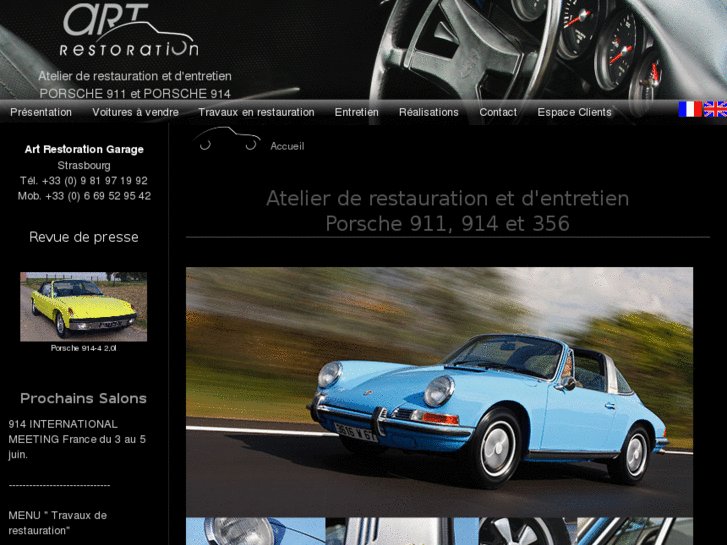Screen dimensions: 727x545
Task: Click the Strasbourg location text
Action: [x=84, y=165]
